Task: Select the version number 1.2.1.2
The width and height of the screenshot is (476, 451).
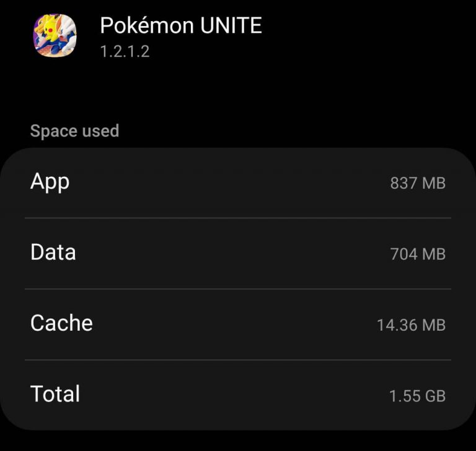Action: pos(125,51)
